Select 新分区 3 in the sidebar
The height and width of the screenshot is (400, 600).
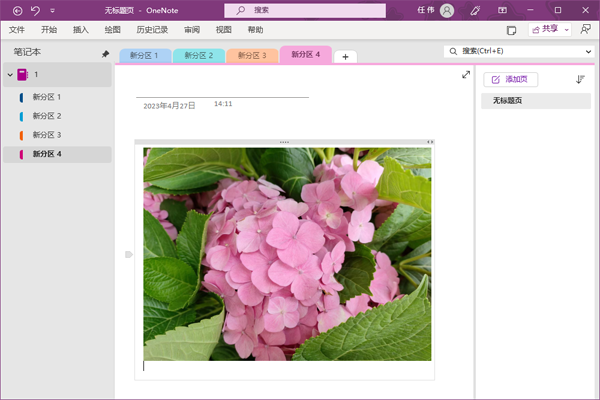[x=46, y=135]
